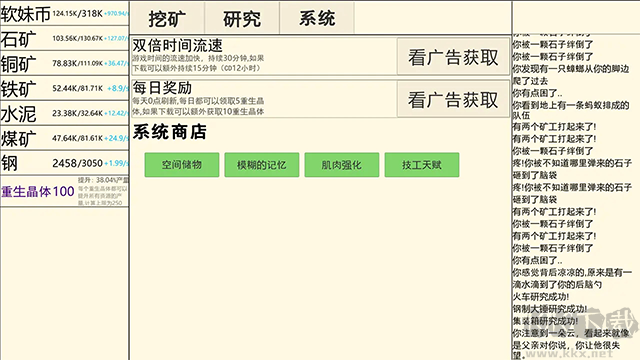Click the 52.44K/81.71K iron amount
Screen dimensions: 640x360
pyautogui.click(x=78, y=88)
